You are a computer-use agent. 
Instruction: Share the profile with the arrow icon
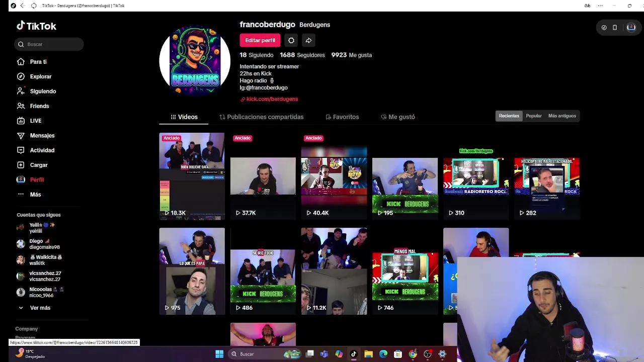click(308, 40)
